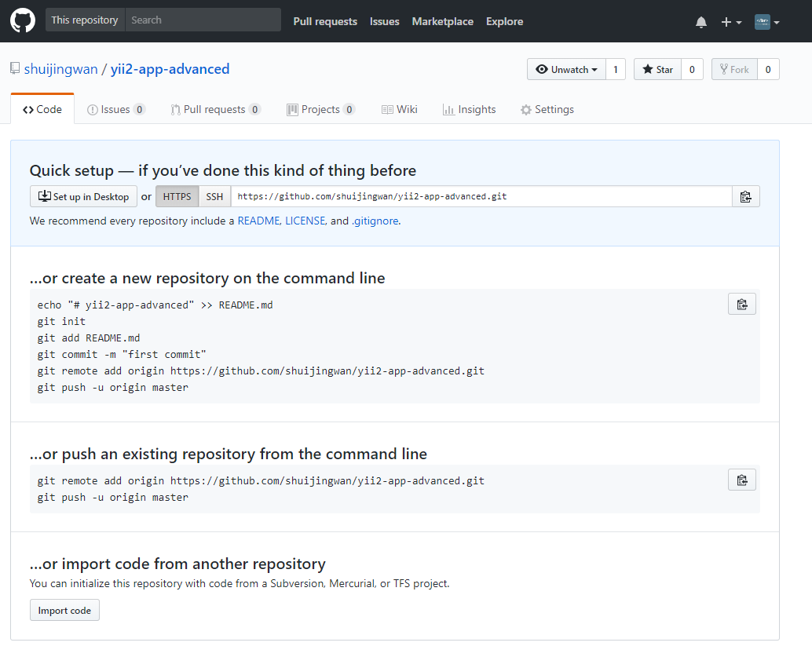
Task: Open the plus create-new dropdown
Action: click(730, 22)
